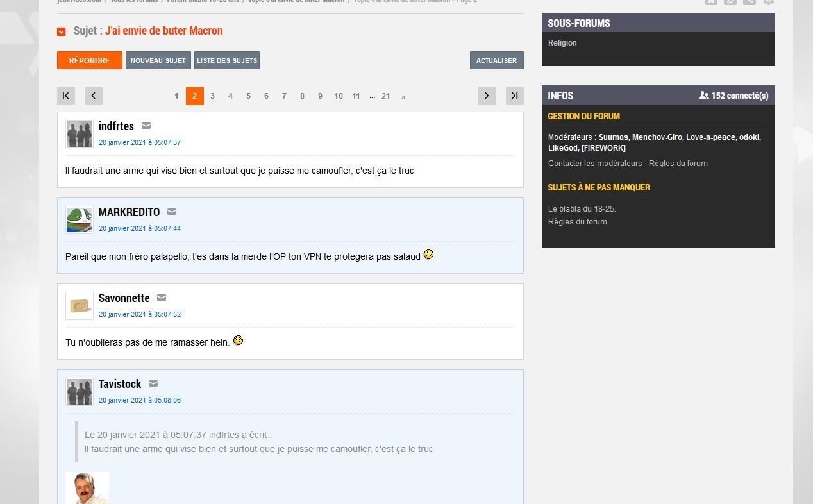This screenshot has width=813, height=504.
Task: Go to last page arrow icon
Action: 515,96
